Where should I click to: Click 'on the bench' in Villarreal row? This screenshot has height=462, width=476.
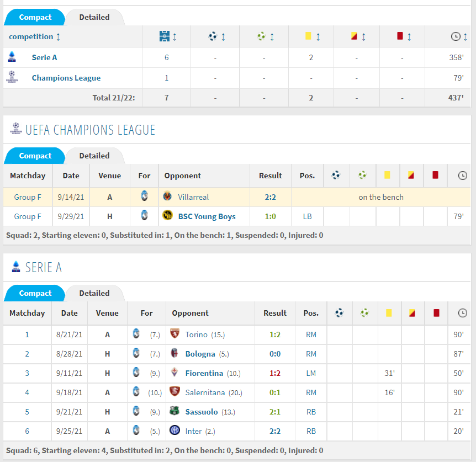[381, 197]
